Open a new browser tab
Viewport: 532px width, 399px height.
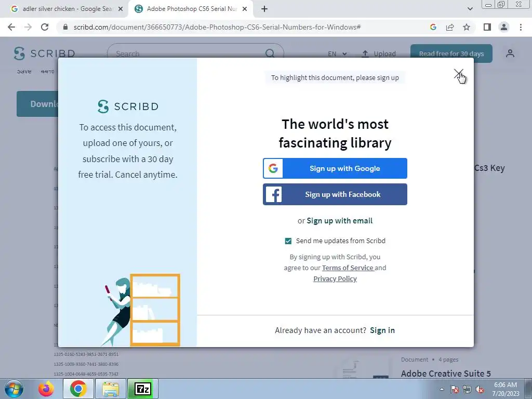tap(264, 9)
